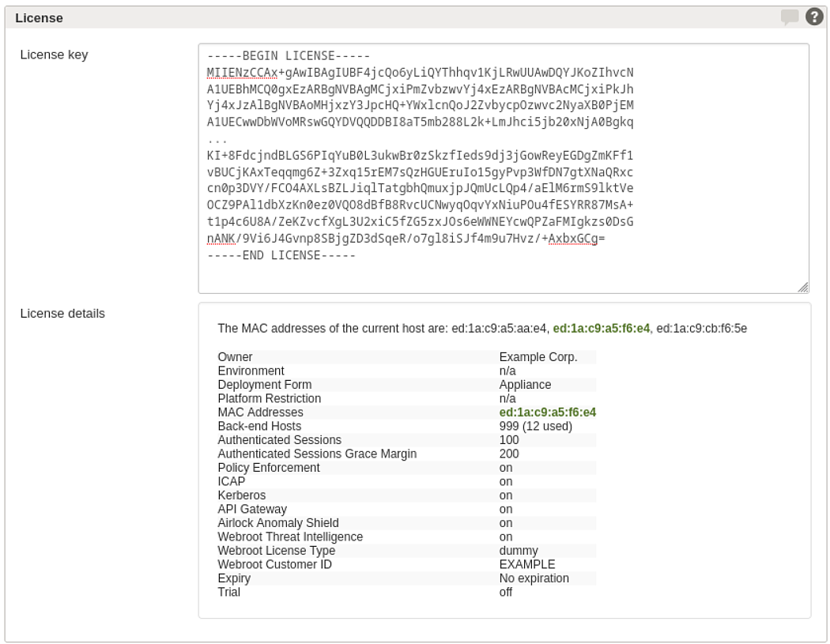The height and width of the screenshot is (644, 830).
Task: Click the Deployment Form value Appliance
Action: point(525,385)
